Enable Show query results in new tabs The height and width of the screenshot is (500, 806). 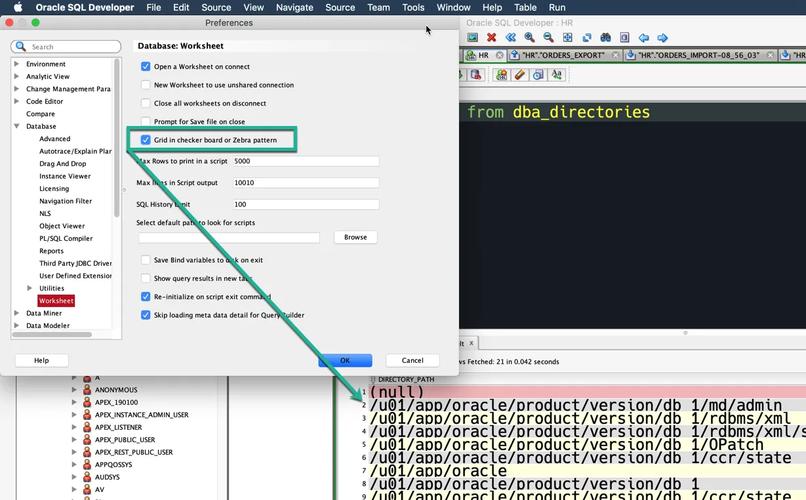(x=145, y=278)
